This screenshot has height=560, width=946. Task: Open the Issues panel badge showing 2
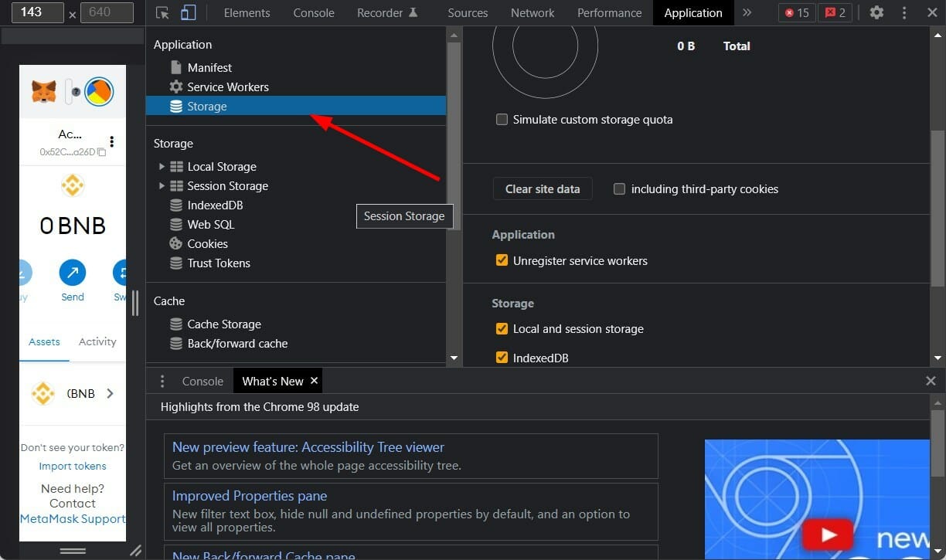point(834,12)
